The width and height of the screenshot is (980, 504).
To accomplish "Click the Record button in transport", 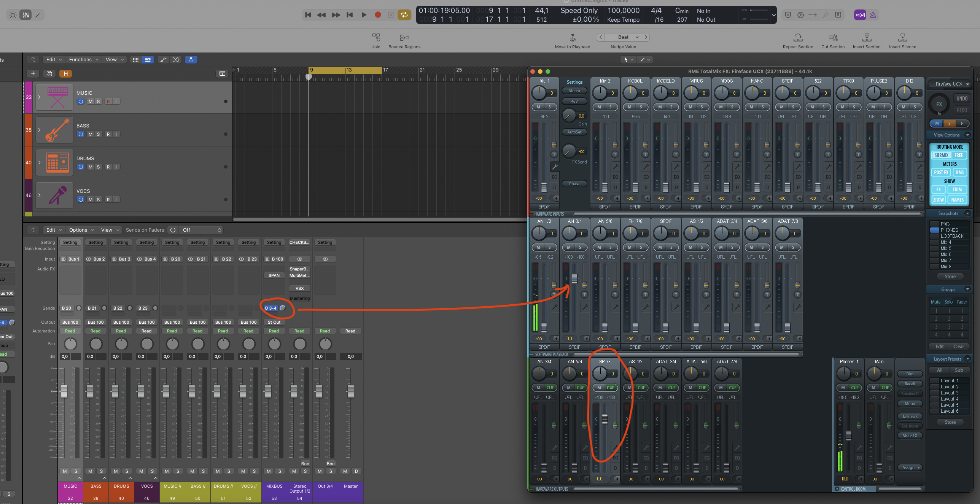I will [377, 15].
